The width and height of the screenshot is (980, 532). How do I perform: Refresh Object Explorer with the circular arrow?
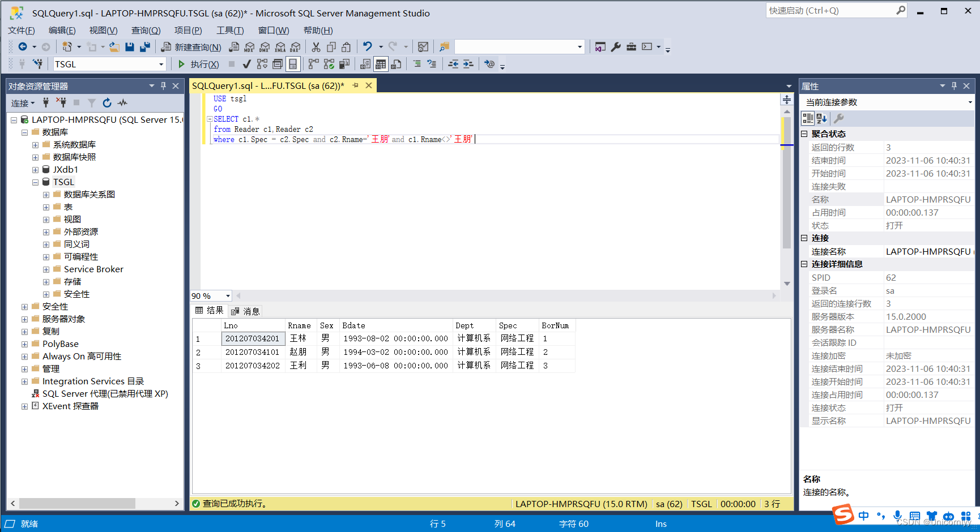pyautogui.click(x=107, y=103)
